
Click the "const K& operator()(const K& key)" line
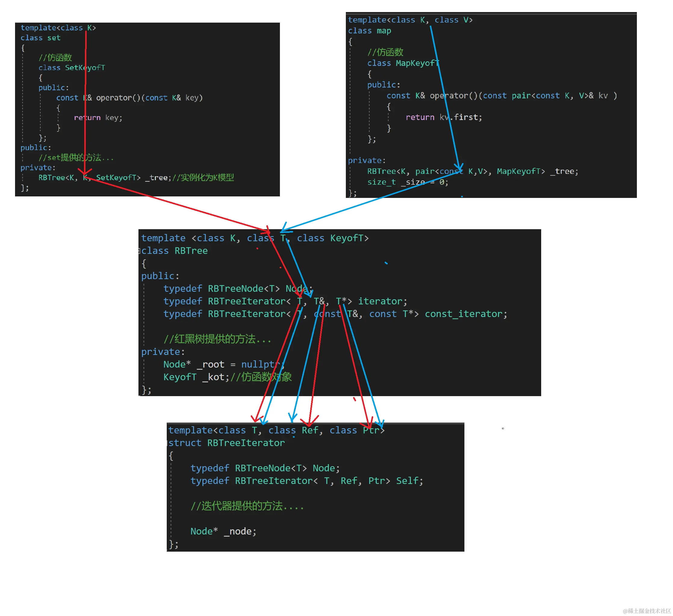click(x=129, y=98)
